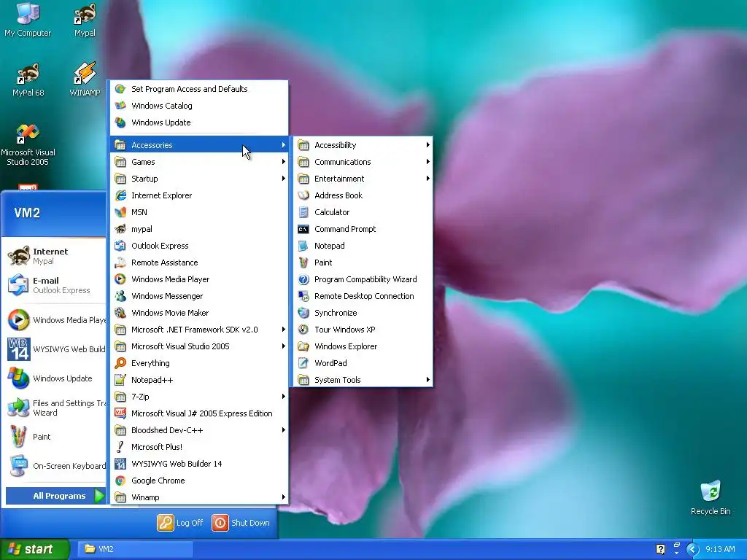Click the mypal raccoon icon in programs list
Screen dimensions: 747x560
(120, 229)
